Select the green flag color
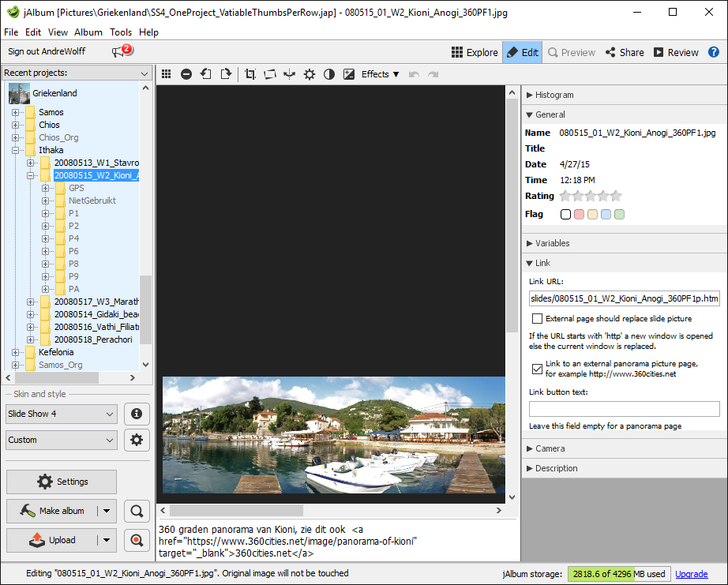The image size is (728, 585). (619, 214)
